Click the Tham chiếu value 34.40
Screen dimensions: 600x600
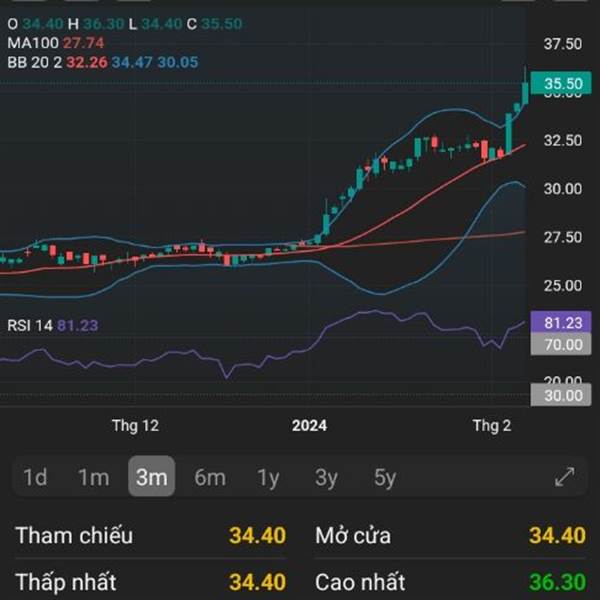pyautogui.click(x=258, y=535)
